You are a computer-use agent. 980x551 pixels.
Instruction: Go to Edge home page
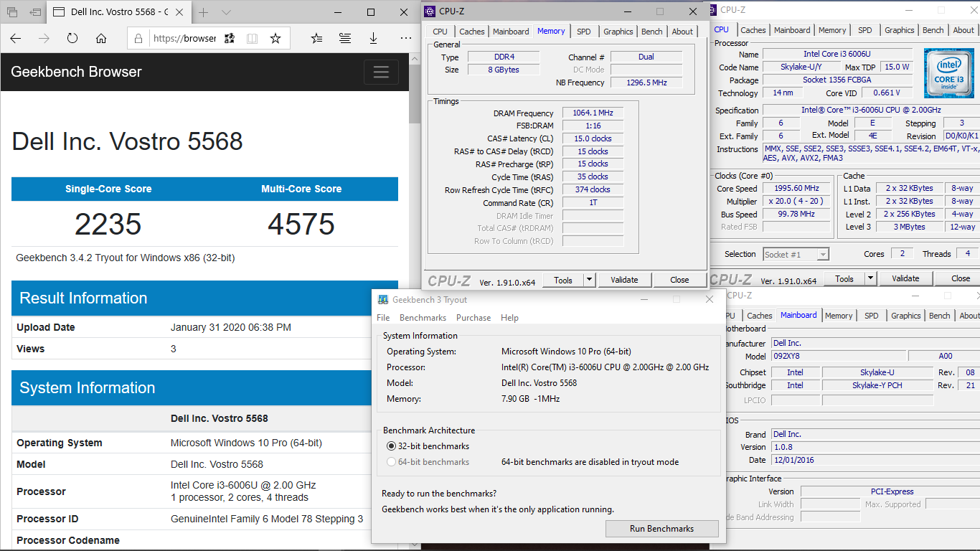pos(101,39)
